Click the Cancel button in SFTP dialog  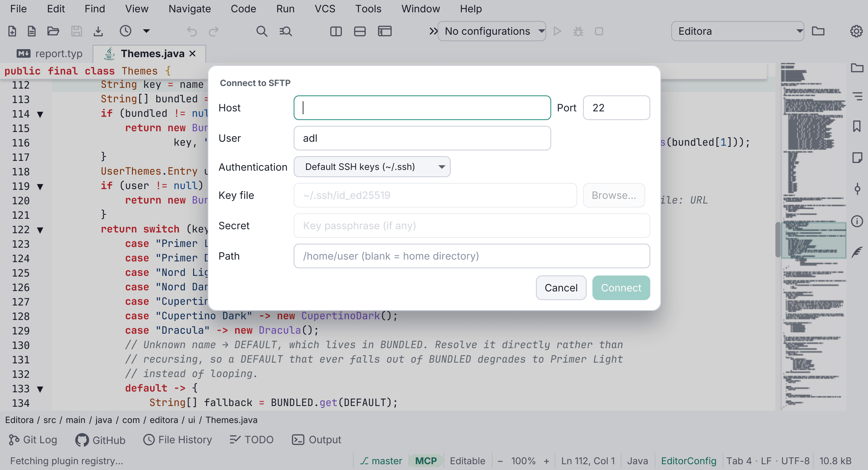tap(561, 288)
